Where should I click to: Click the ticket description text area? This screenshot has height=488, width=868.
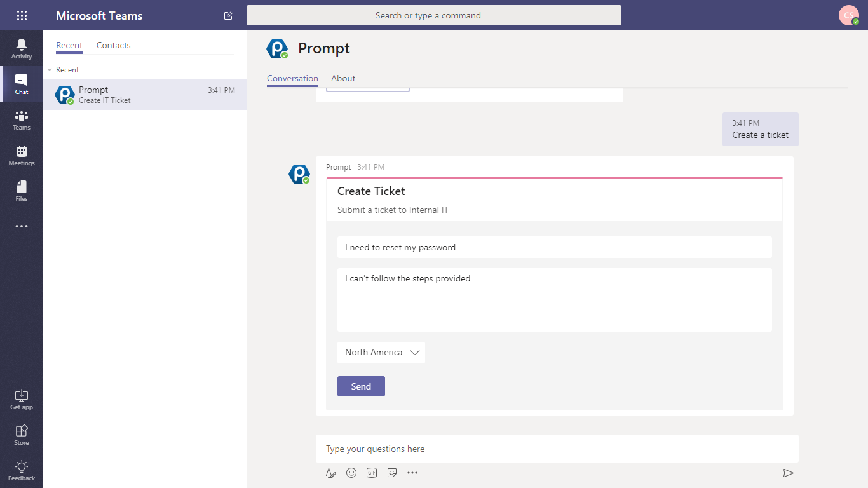tap(555, 300)
